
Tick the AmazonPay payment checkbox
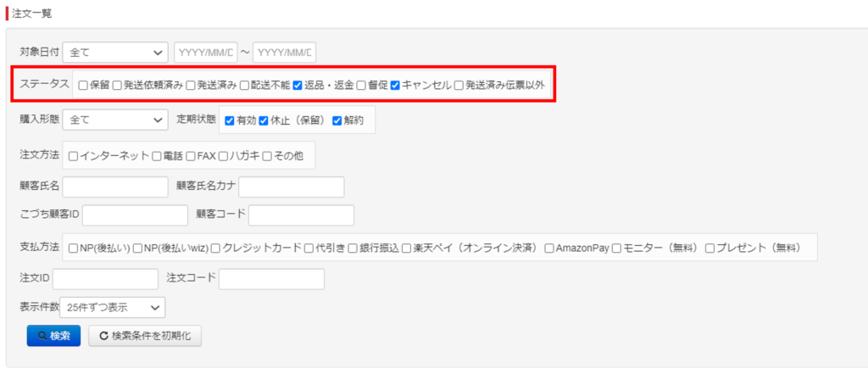[549, 248]
